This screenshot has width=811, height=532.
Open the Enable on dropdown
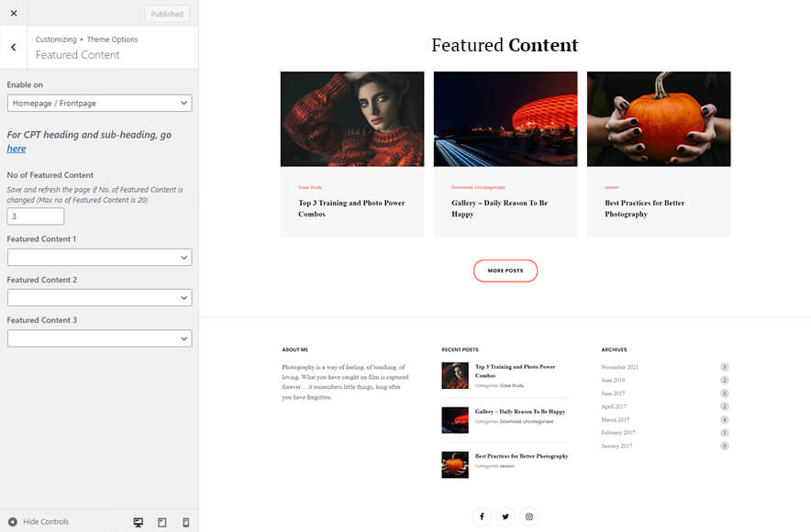pos(99,103)
